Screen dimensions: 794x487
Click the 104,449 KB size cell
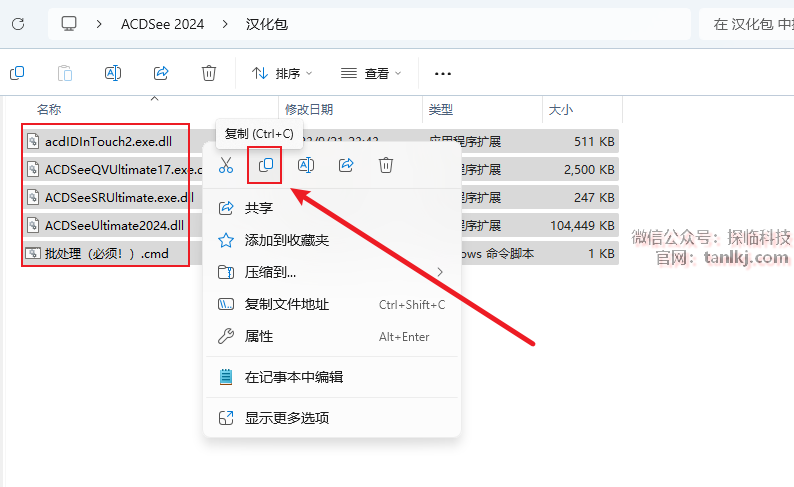coord(583,225)
